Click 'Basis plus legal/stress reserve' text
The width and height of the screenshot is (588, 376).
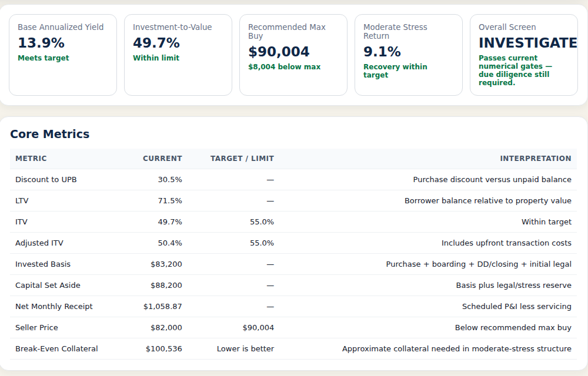[x=514, y=286]
